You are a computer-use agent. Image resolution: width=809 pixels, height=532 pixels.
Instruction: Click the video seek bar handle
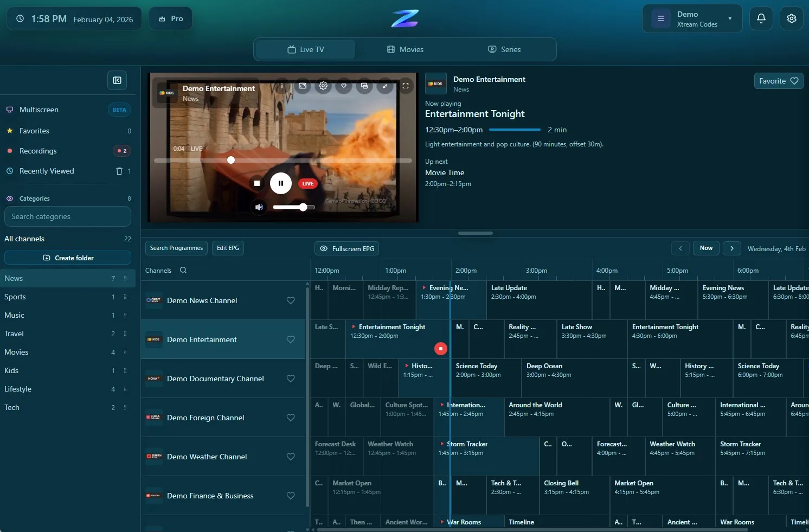point(231,160)
